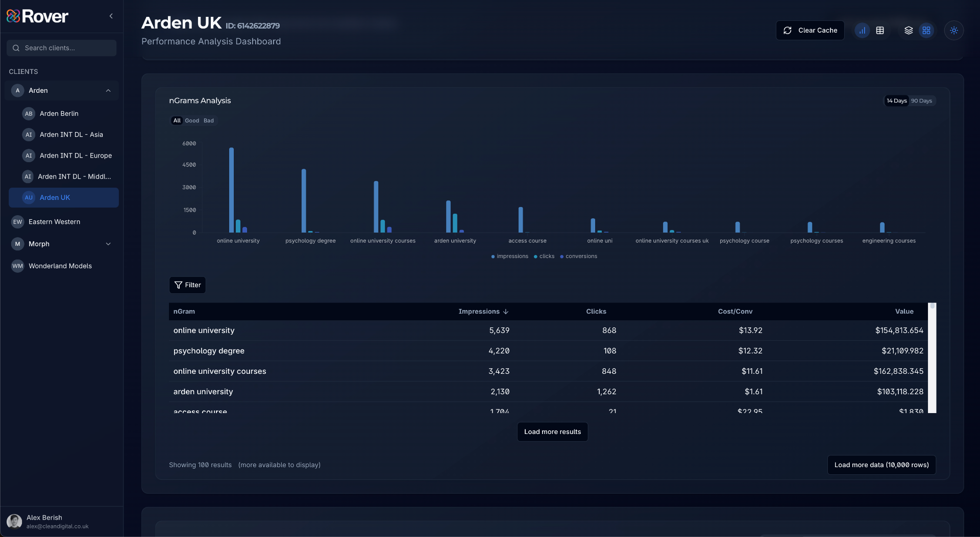Select the stacked layers layout icon
Viewport: 980px width, 537px height.
coord(909,31)
